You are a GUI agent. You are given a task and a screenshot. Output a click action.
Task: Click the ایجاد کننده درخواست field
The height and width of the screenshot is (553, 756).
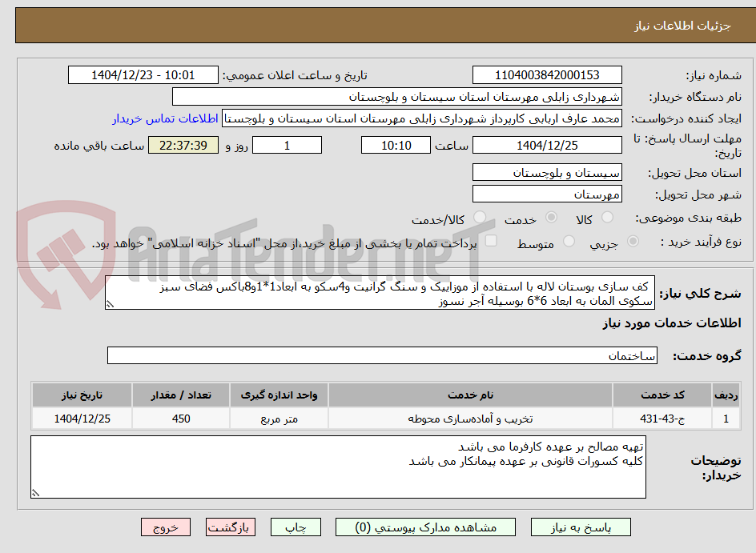coord(422,118)
